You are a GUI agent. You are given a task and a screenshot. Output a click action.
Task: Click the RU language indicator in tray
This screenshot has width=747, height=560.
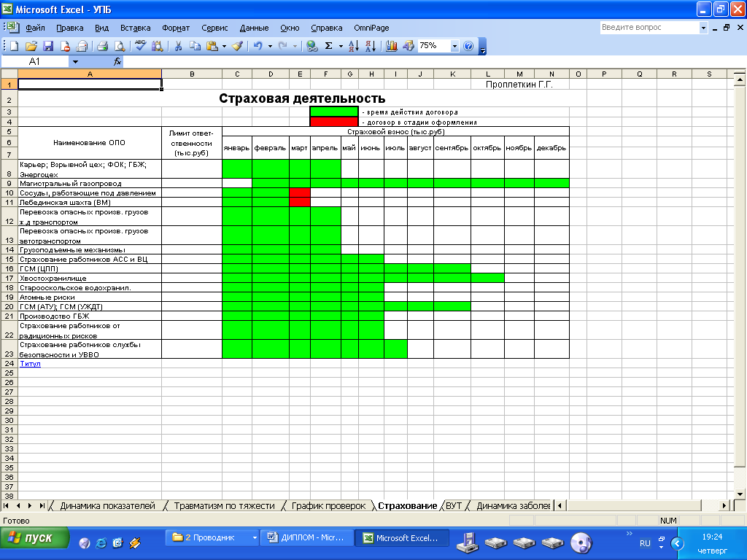pos(645,543)
